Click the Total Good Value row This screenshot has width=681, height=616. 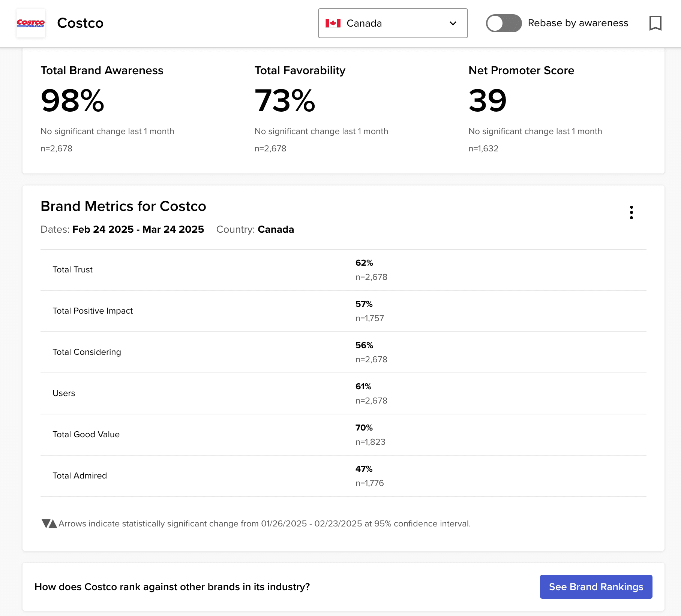[x=343, y=435]
